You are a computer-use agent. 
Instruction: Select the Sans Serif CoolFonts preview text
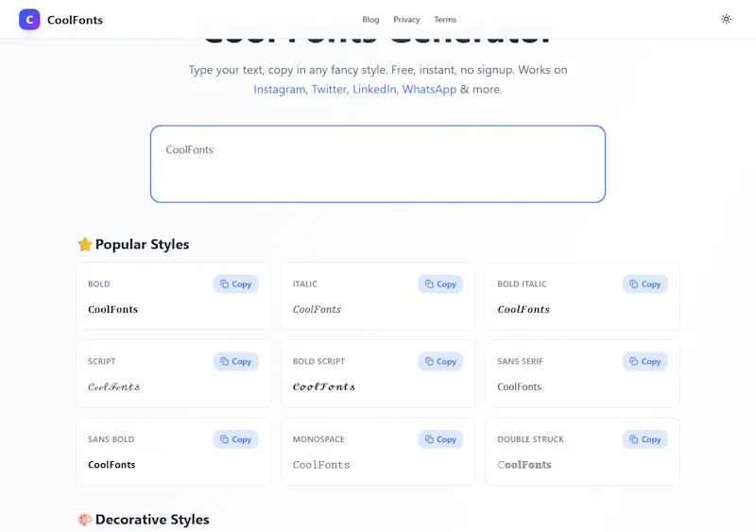coord(519,386)
